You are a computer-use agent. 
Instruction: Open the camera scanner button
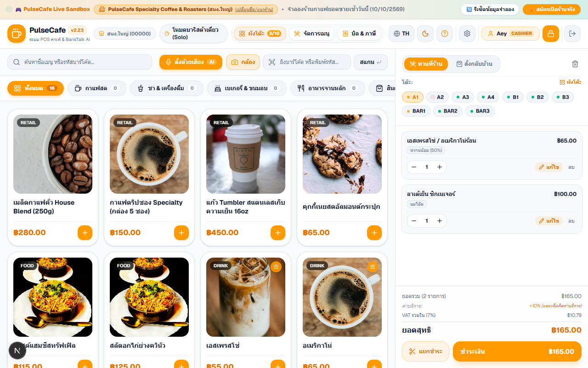(x=243, y=62)
